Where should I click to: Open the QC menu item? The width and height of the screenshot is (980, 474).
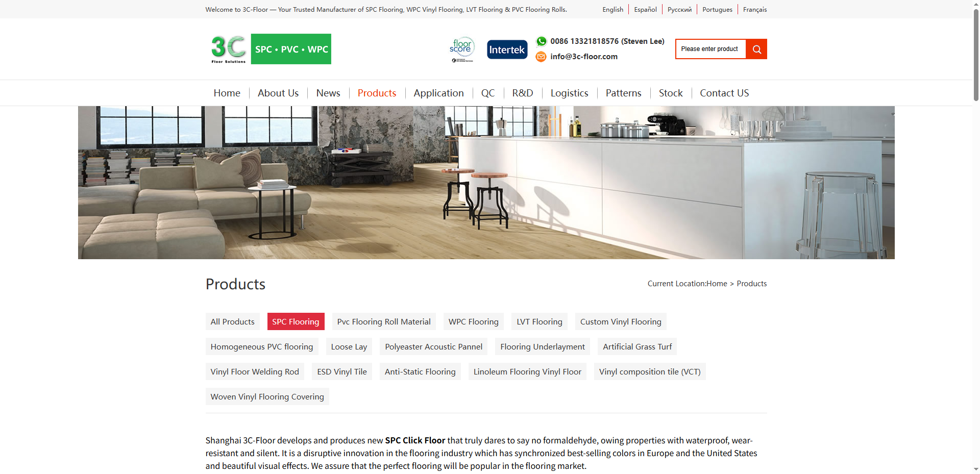click(x=488, y=93)
